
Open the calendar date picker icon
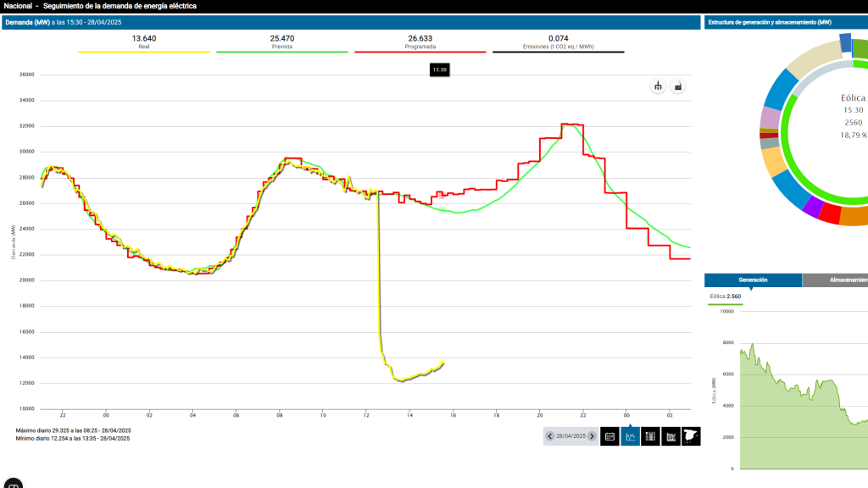[x=609, y=436]
